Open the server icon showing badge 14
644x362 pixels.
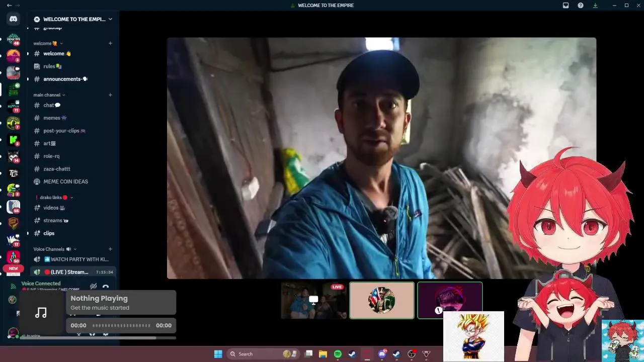click(13, 157)
